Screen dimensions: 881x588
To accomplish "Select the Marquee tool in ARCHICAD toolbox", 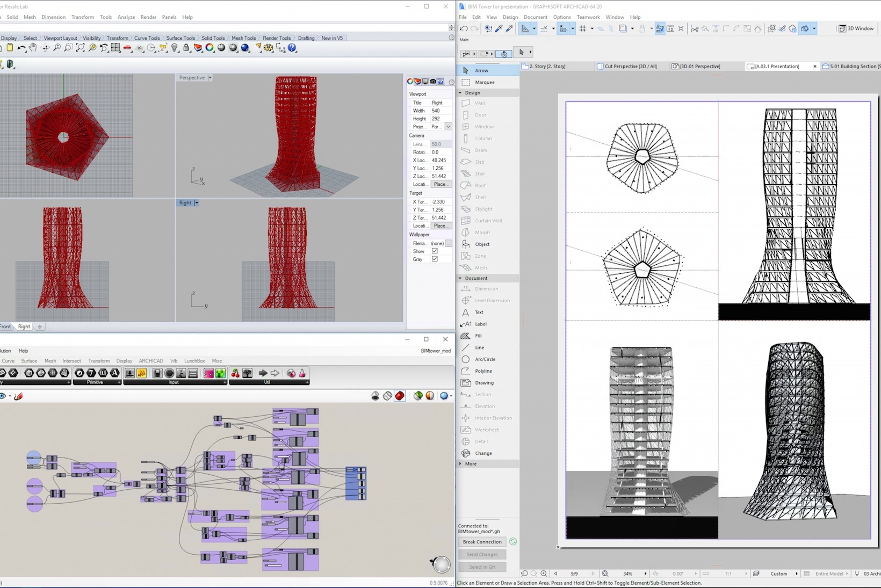I will click(488, 82).
